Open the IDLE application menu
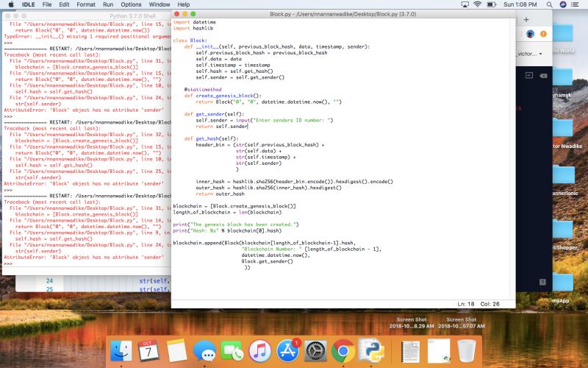Image resolution: width=588 pixels, height=368 pixels. [28, 4]
